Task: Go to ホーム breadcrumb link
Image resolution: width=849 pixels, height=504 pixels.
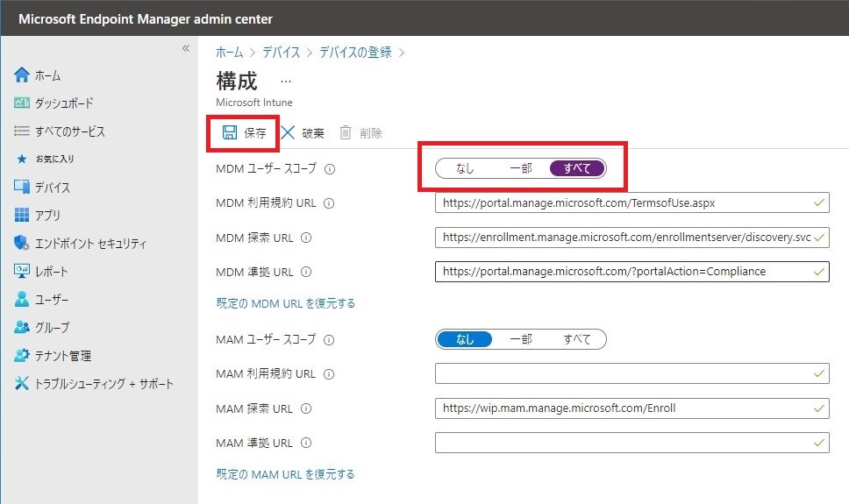Action: pyautogui.click(x=230, y=52)
